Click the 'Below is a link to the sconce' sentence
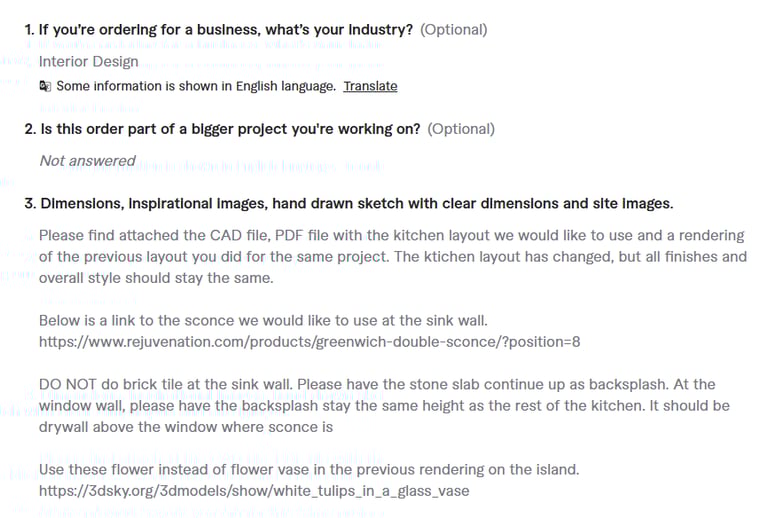The image size is (768, 518). coord(264,321)
